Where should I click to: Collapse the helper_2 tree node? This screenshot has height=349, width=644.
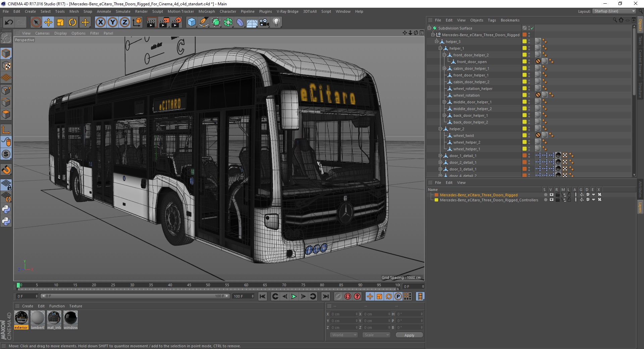(440, 129)
